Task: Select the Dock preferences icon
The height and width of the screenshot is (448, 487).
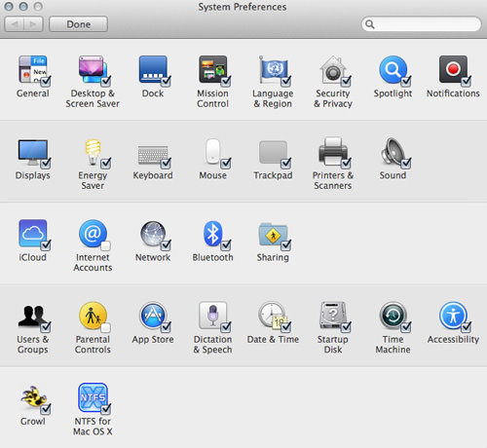Action: pos(153,69)
